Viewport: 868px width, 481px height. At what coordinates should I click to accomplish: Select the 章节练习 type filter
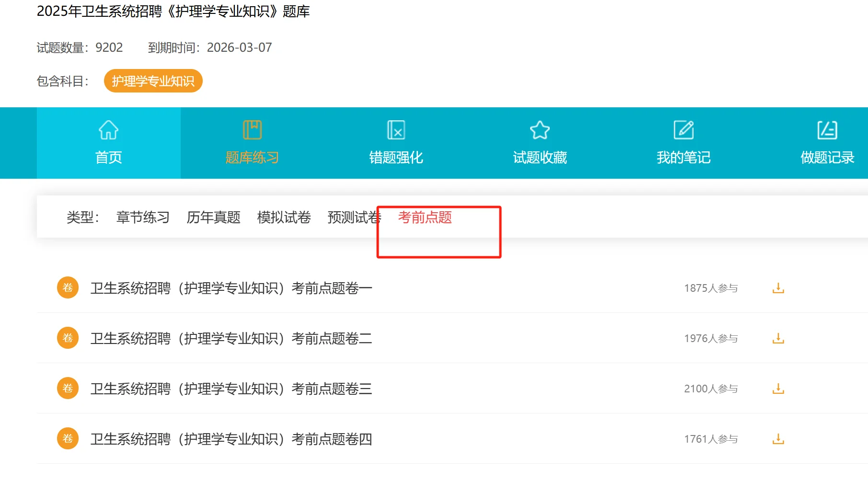click(143, 218)
